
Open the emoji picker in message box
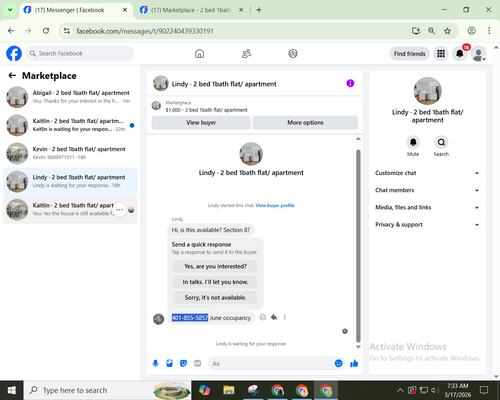(338, 363)
